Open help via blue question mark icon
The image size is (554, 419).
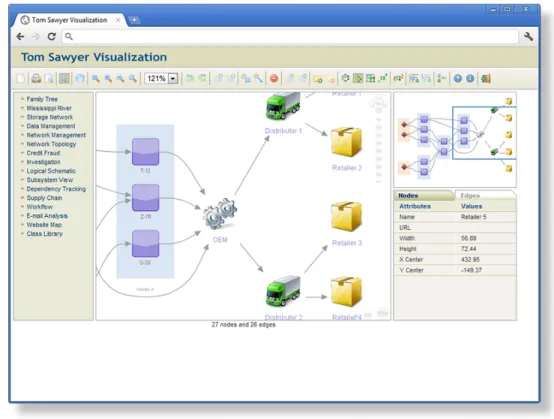pyautogui.click(x=458, y=78)
